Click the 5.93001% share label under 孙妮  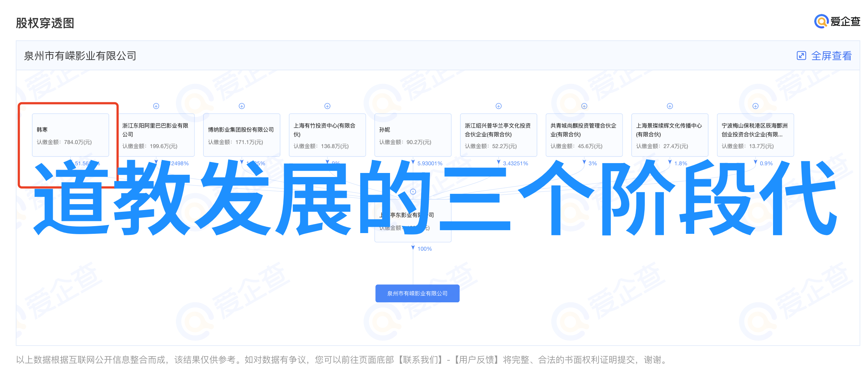(430, 163)
